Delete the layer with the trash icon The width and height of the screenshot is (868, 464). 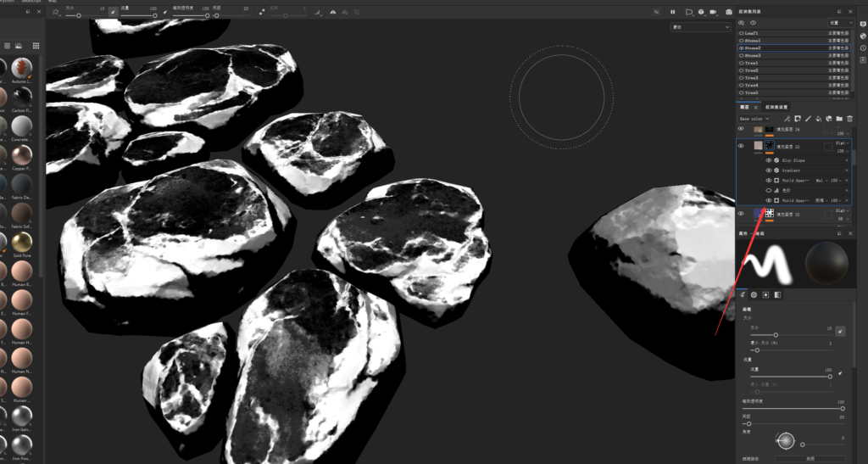(849, 119)
